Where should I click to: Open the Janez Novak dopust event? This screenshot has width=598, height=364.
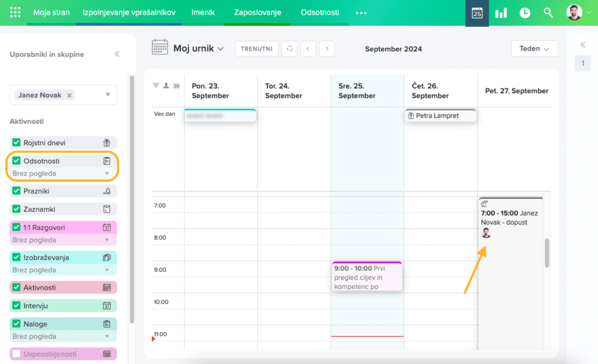click(x=510, y=218)
